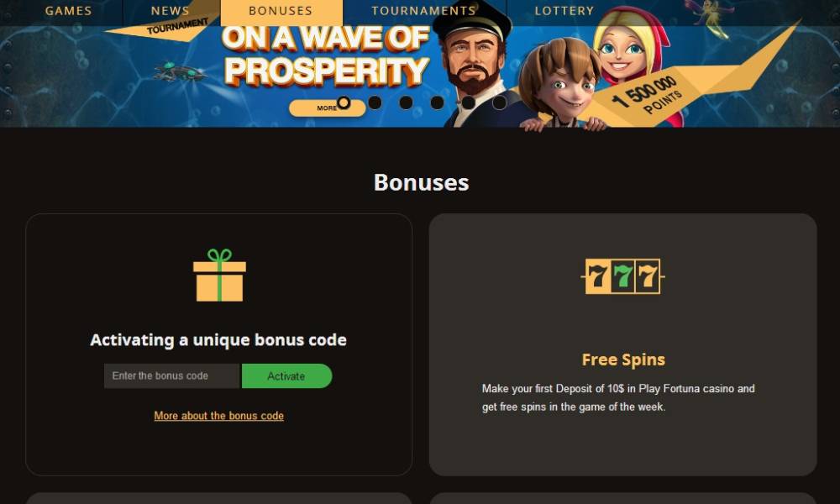The width and height of the screenshot is (840, 504).
Task: Click the bearded captain character
Action: tap(474, 65)
